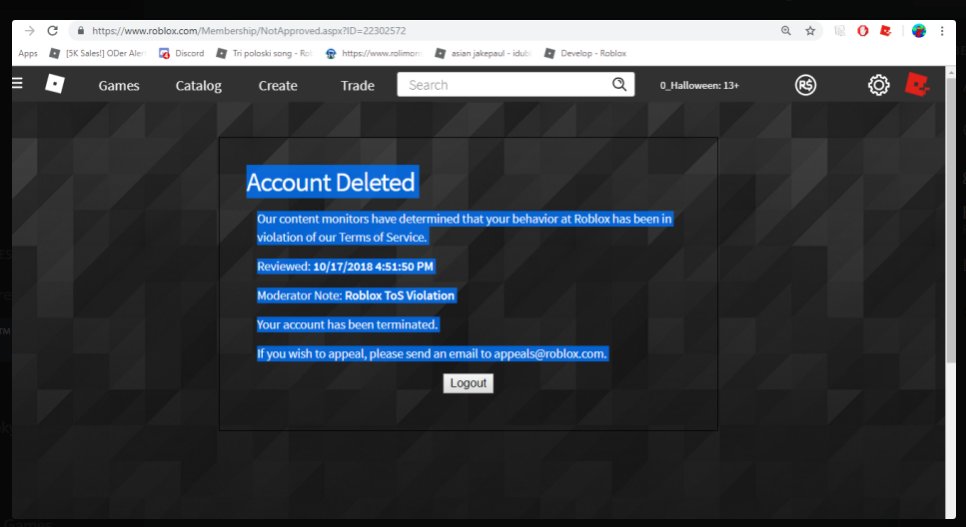Open the Roblox hamburger navigation menu
The height and width of the screenshot is (527, 966).
pos(17,83)
